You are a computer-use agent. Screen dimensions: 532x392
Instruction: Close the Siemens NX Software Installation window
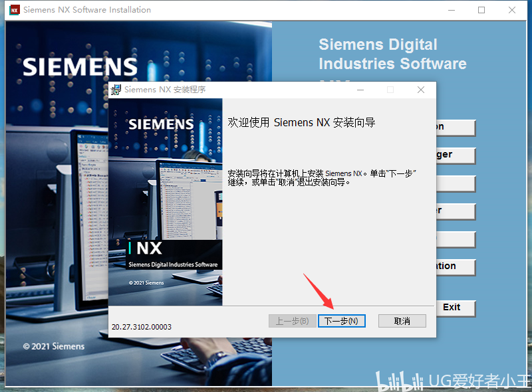[x=512, y=10]
